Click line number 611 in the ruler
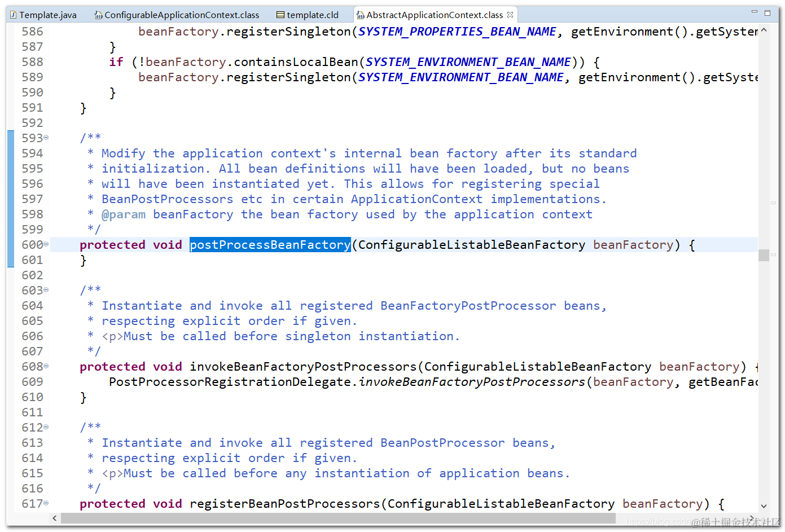Screen dimensions: 785x532 click(x=32, y=412)
